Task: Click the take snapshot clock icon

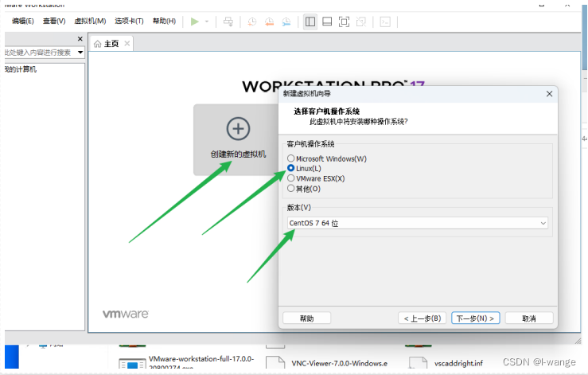Action: click(251, 21)
